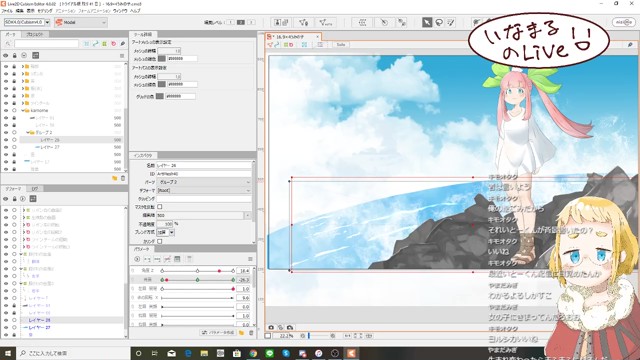Click trash icon under parts list

[123, 178]
